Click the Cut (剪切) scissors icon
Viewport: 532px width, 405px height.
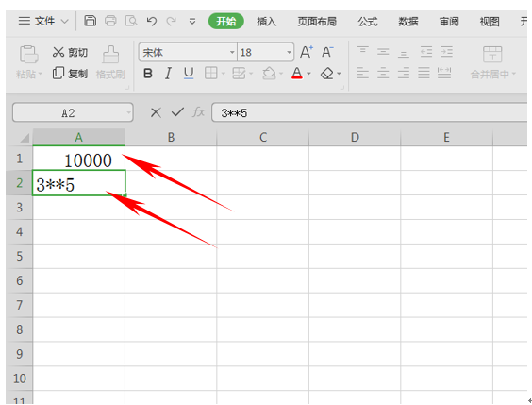58,52
